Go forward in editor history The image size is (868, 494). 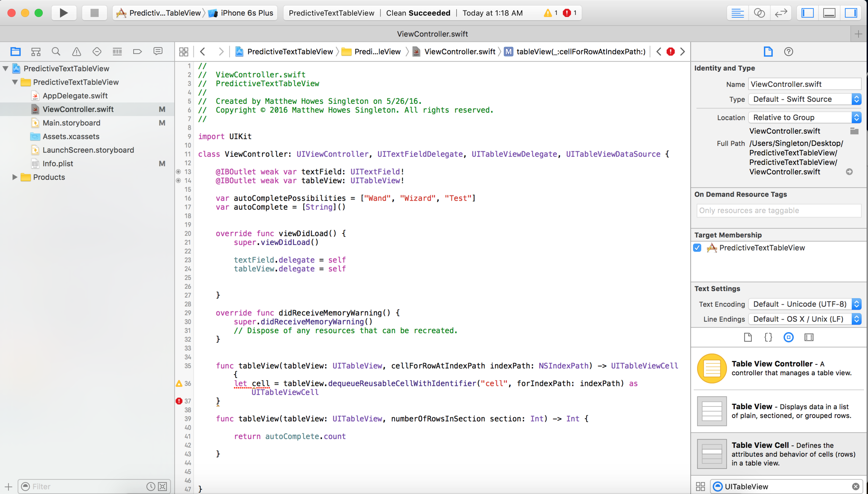pyautogui.click(x=221, y=52)
